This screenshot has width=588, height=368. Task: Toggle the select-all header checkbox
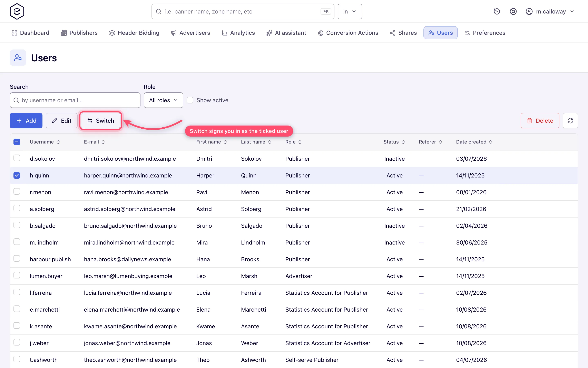click(17, 142)
